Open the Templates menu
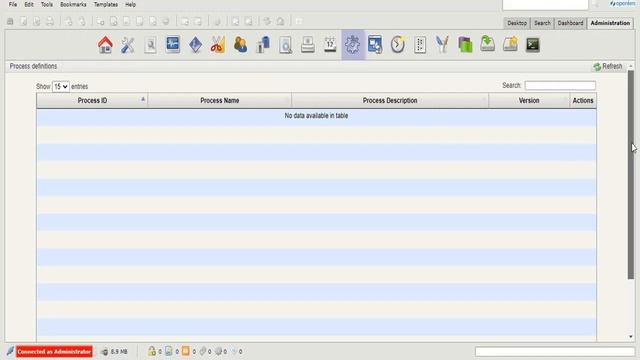This screenshot has height=360, width=640. click(x=106, y=4)
